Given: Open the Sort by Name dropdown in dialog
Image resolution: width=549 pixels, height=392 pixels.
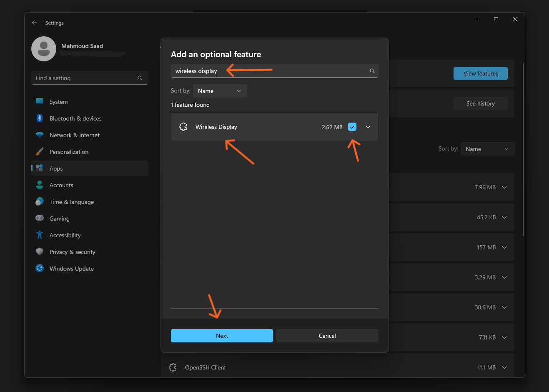Looking at the screenshot, I should (x=220, y=91).
